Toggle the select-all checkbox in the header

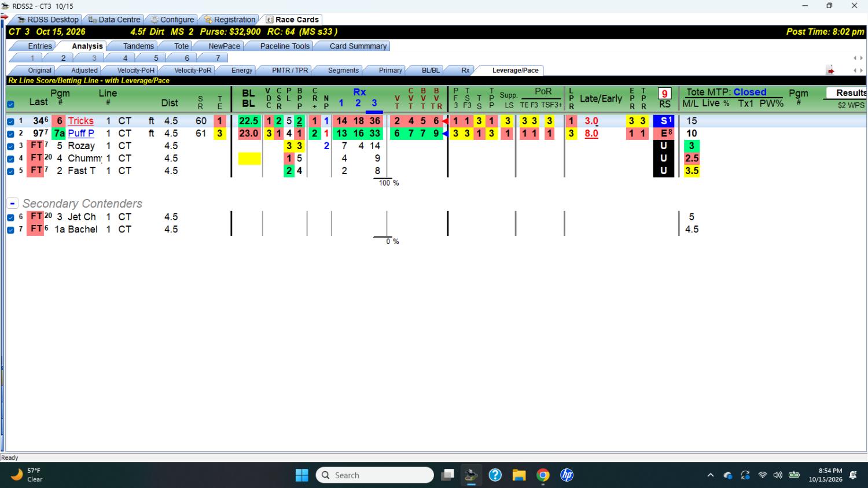[10, 105]
